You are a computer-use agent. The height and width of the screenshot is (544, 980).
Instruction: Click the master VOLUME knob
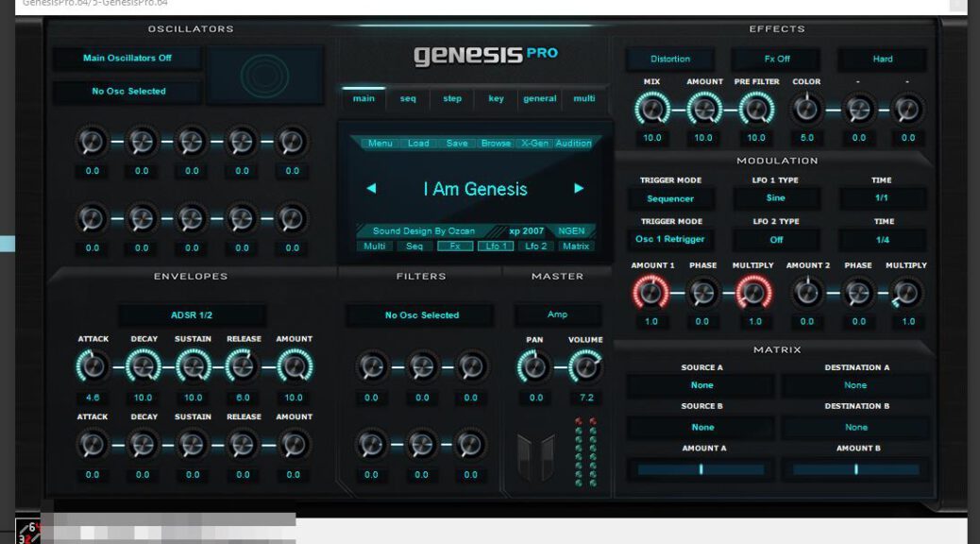tap(585, 366)
